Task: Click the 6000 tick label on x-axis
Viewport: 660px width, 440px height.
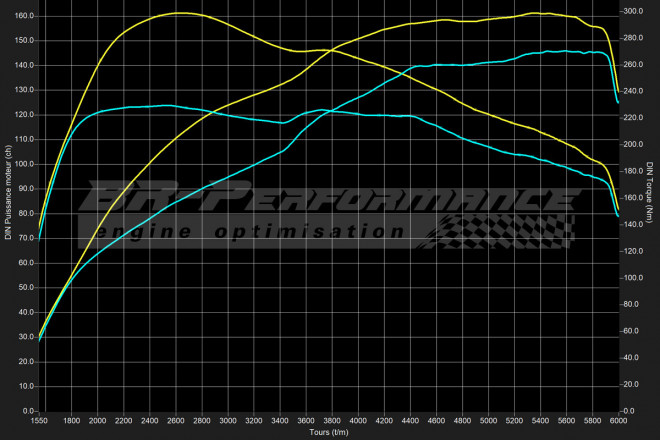Action: point(618,421)
